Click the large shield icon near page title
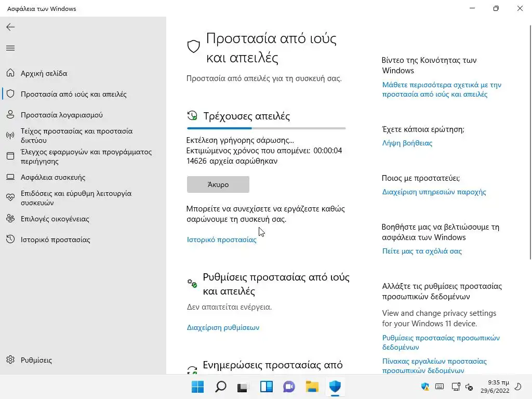The image size is (532, 399). [194, 46]
